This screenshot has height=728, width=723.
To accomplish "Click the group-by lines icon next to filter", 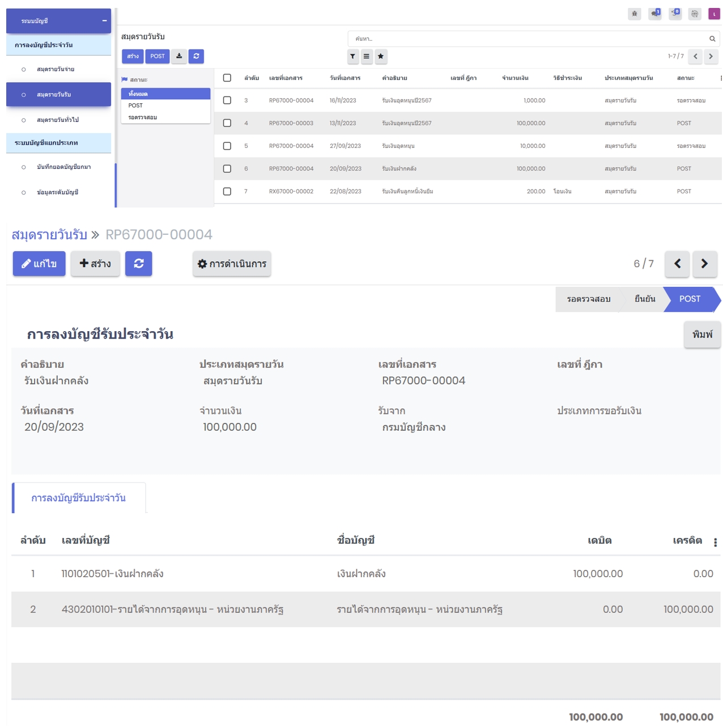I will tap(367, 56).
